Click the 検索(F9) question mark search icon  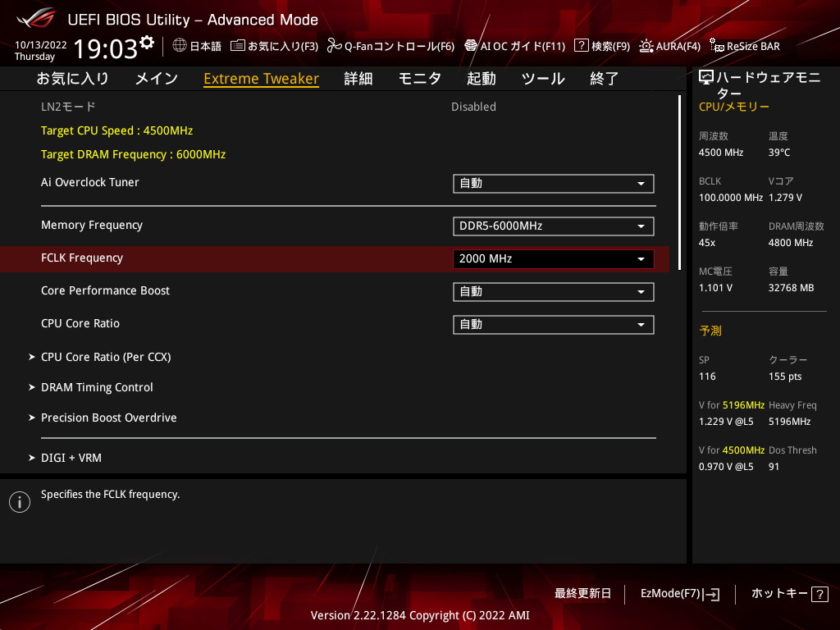click(581, 46)
